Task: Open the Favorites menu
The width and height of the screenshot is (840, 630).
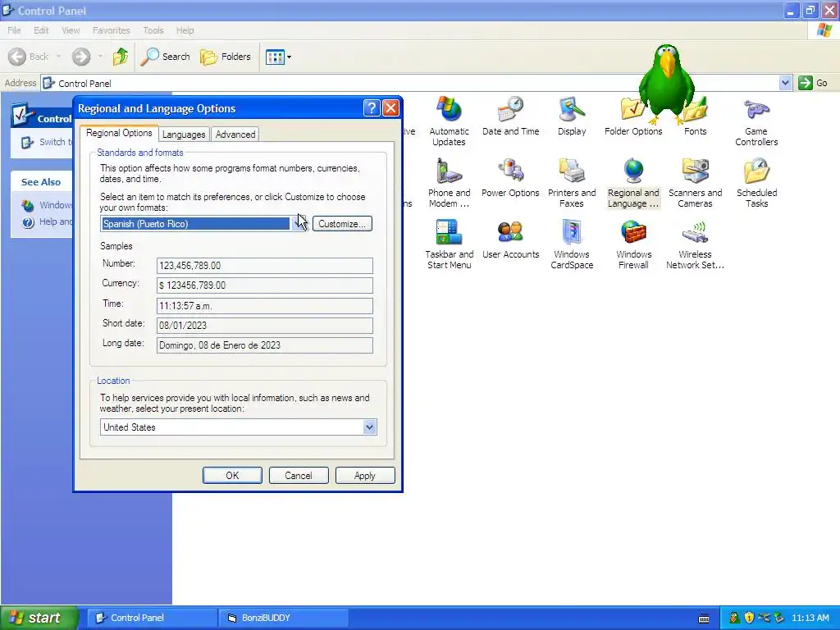Action: pos(111,30)
